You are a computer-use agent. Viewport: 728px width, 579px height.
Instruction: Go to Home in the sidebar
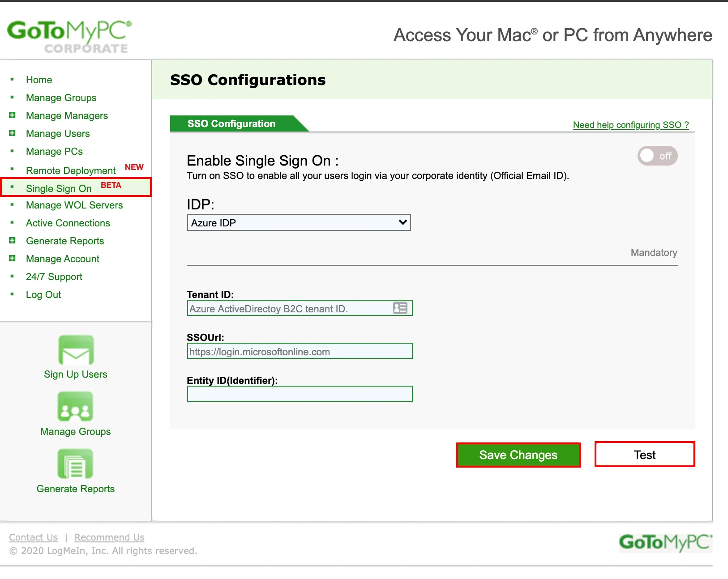pos(39,80)
